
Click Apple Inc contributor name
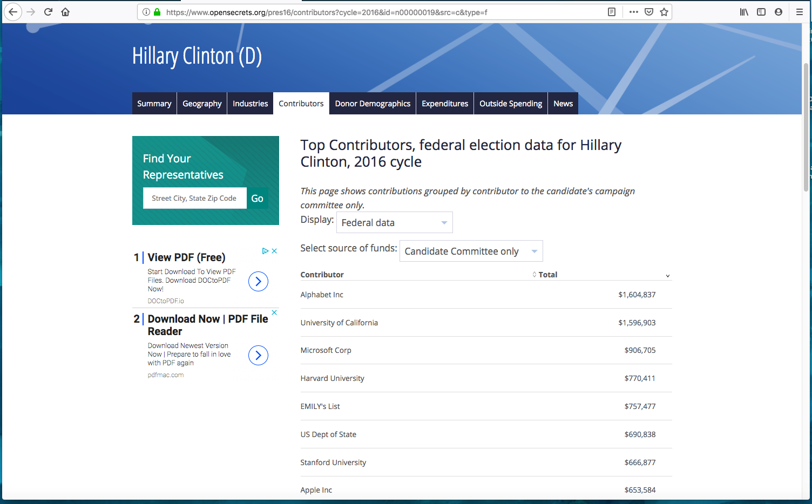[x=316, y=490]
